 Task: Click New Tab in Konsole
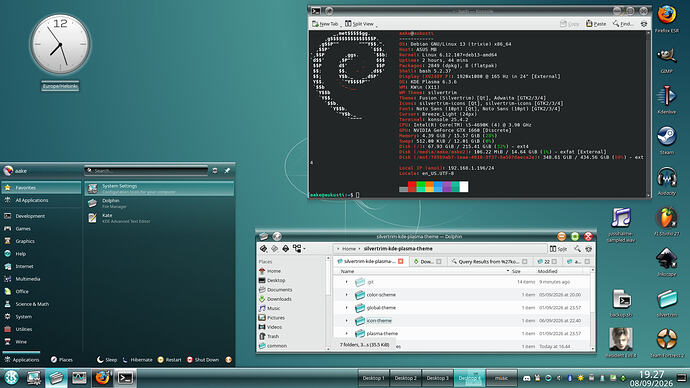pos(325,24)
